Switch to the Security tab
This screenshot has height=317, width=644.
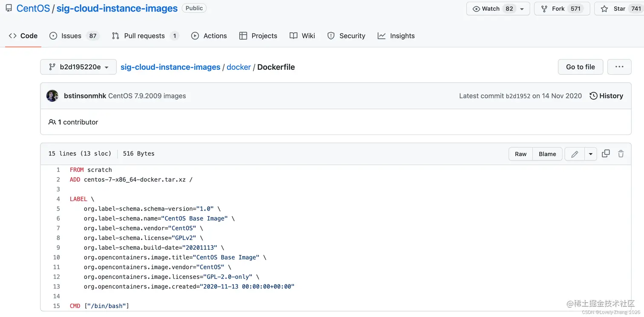click(346, 36)
